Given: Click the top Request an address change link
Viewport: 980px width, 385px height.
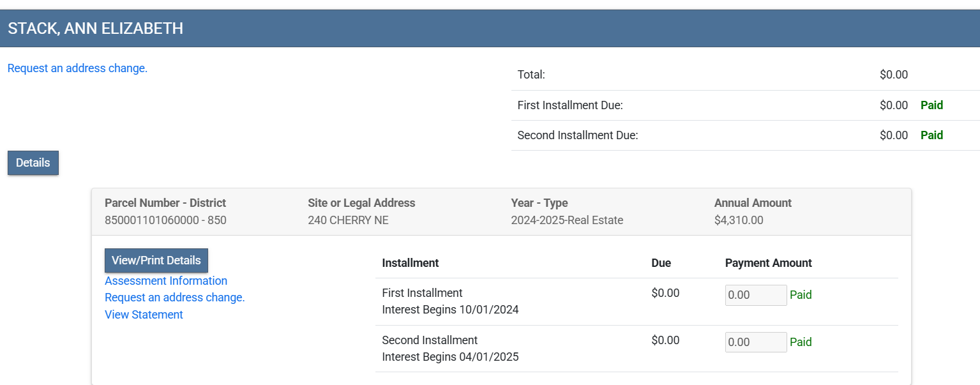Looking at the screenshot, I should [x=77, y=68].
